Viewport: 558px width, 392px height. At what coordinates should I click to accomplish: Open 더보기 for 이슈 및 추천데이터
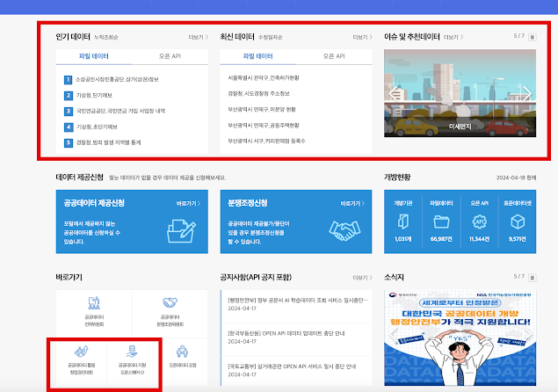(453, 37)
